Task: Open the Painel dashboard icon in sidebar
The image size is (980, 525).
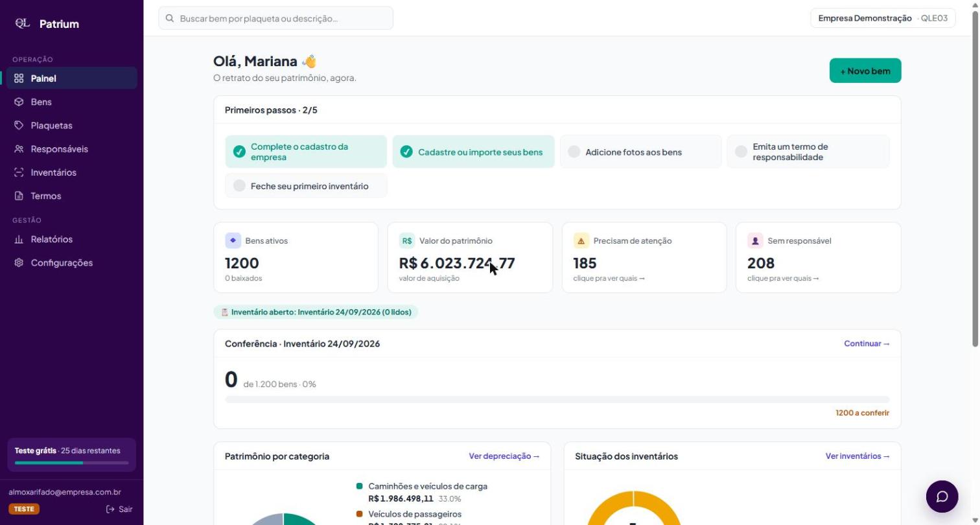Action: point(19,78)
